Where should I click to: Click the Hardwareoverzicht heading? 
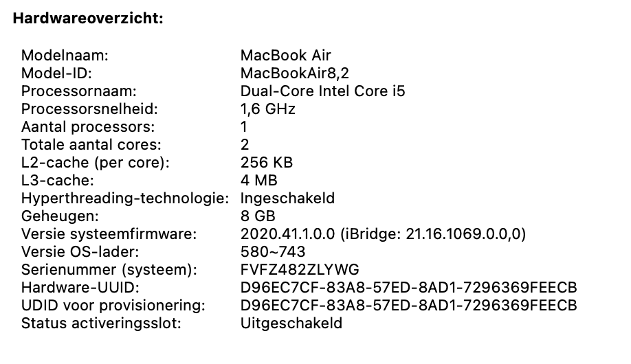[88, 19]
